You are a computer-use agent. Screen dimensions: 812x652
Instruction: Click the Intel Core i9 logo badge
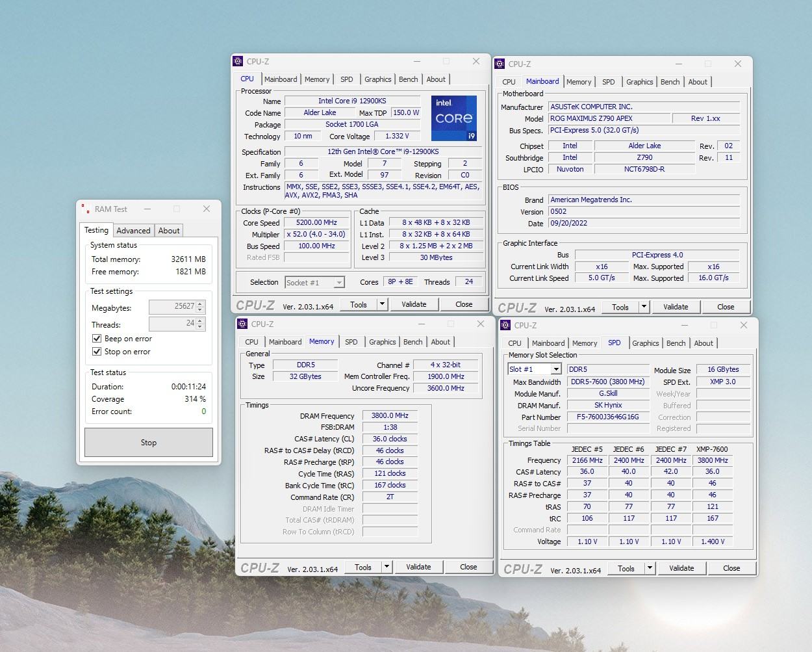[x=454, y=118]
